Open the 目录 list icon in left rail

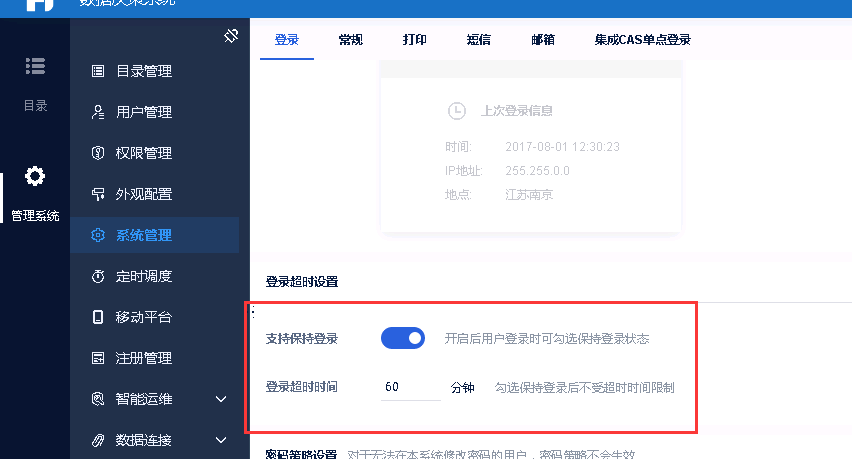(x=35, y=66)
